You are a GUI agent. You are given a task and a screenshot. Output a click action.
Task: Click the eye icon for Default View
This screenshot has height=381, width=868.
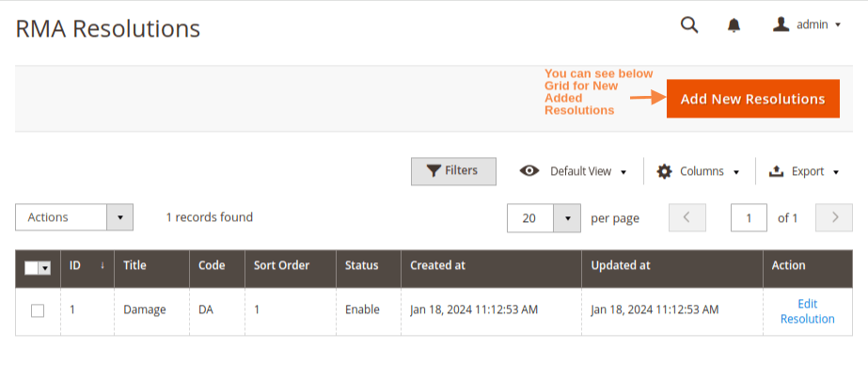pos(529,171)
